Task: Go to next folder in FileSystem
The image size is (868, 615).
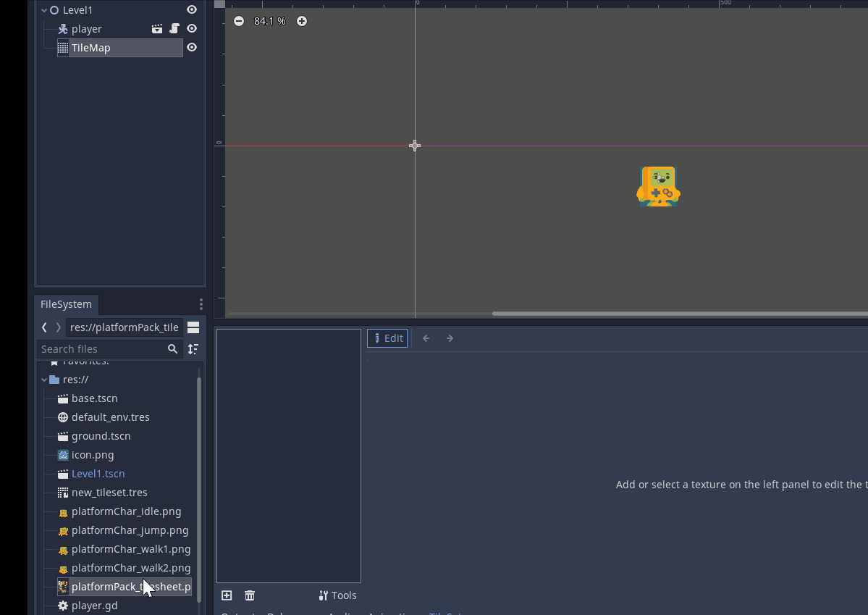Action: (x=58, y=327)
